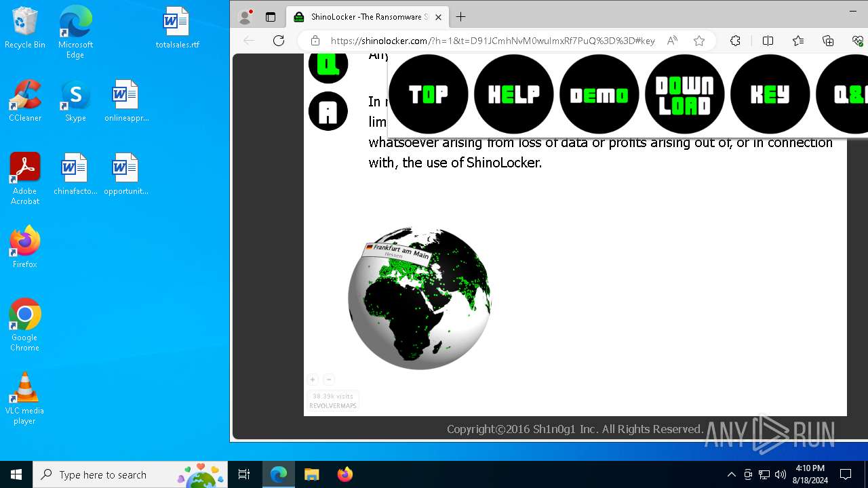Zoom in on the globe map
Image resolution: width=868 pixels, height=488 pixels.
tap(313, 380)
